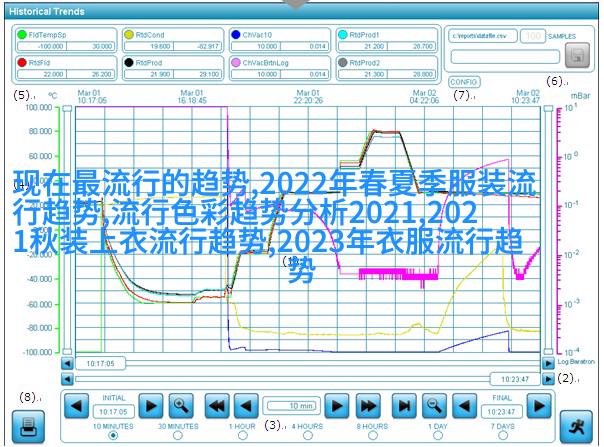Viewport: 604px width, 447px height.
Task: Click the running man exit icon
Action: pyautogui.click(x=576, y=427)
